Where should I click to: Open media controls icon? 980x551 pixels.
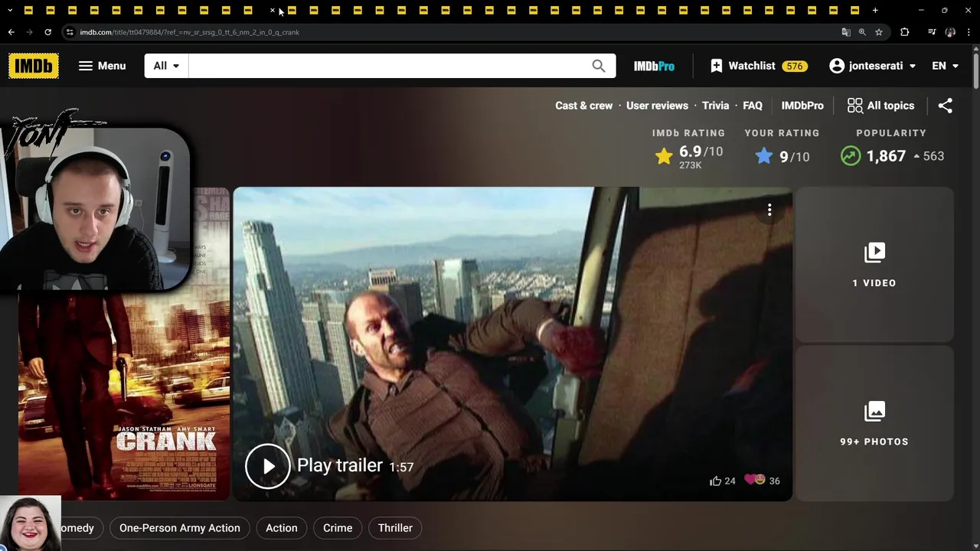[x=932, y=32]
